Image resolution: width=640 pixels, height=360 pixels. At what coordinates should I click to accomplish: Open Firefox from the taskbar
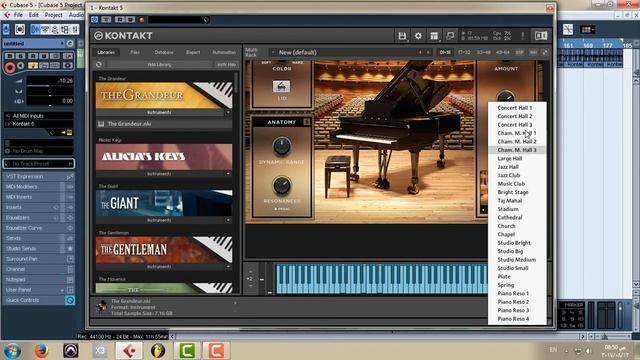pyautogui.click(x=41, y=351)
